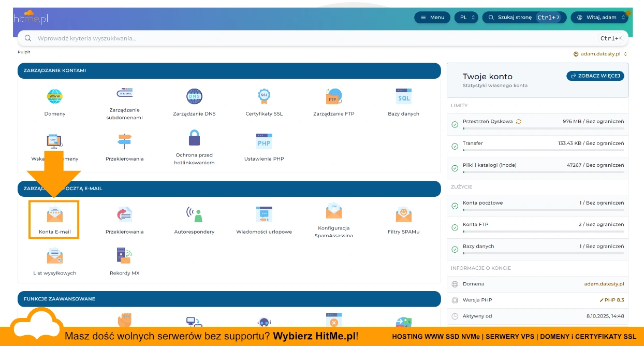Open Konta E-mail icon
Screen dimensions: 644x346
[x=55, y=214]
